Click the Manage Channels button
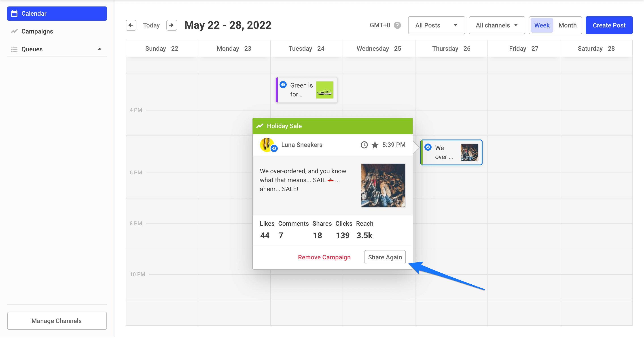644x346 pixels. tap(57, 321)
